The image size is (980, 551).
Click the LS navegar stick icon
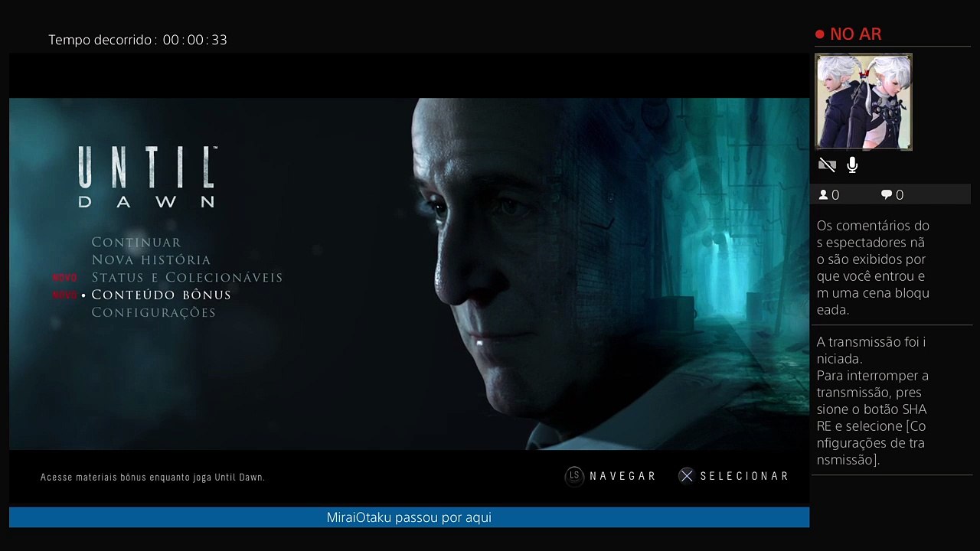pos(574,476)
